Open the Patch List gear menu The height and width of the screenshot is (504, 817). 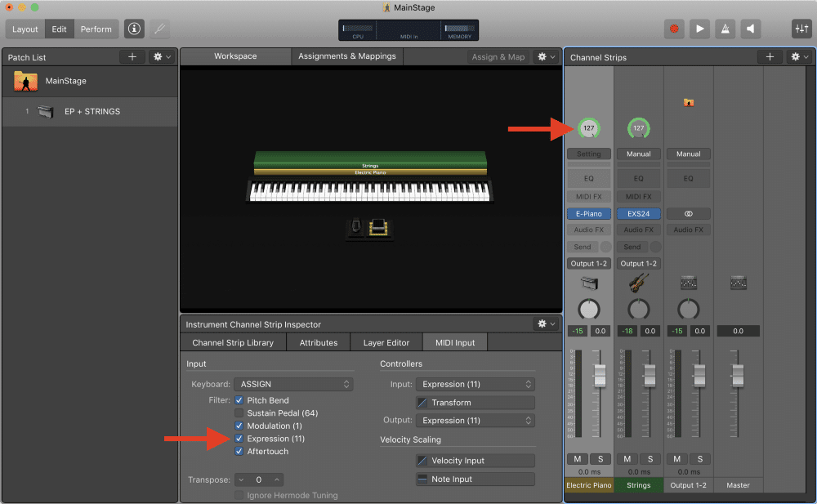point(162,57)
